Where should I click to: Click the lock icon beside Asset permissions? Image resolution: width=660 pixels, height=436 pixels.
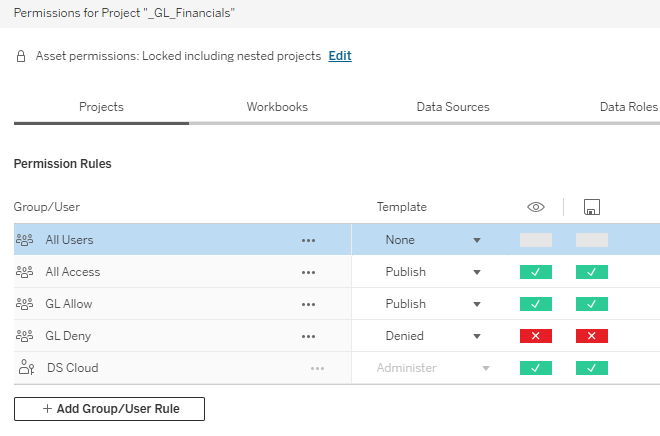(x=21, y=57)
